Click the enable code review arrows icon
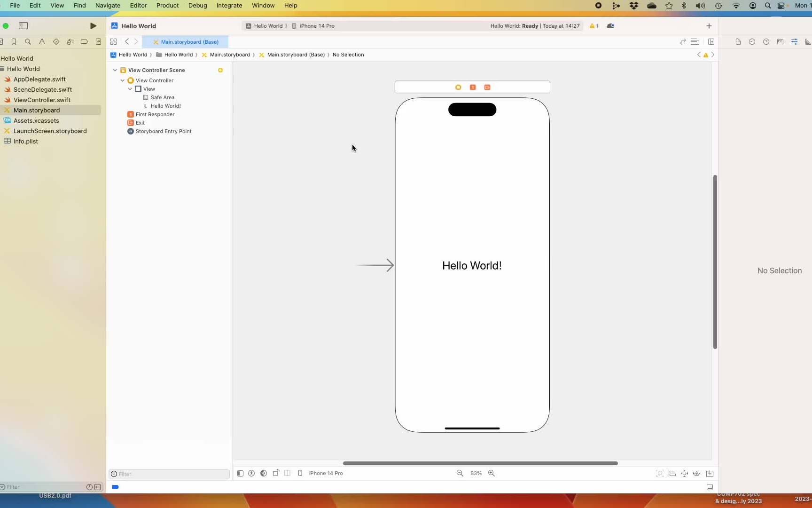This screenshot has height=508, width=812. (x=683, y=42)
